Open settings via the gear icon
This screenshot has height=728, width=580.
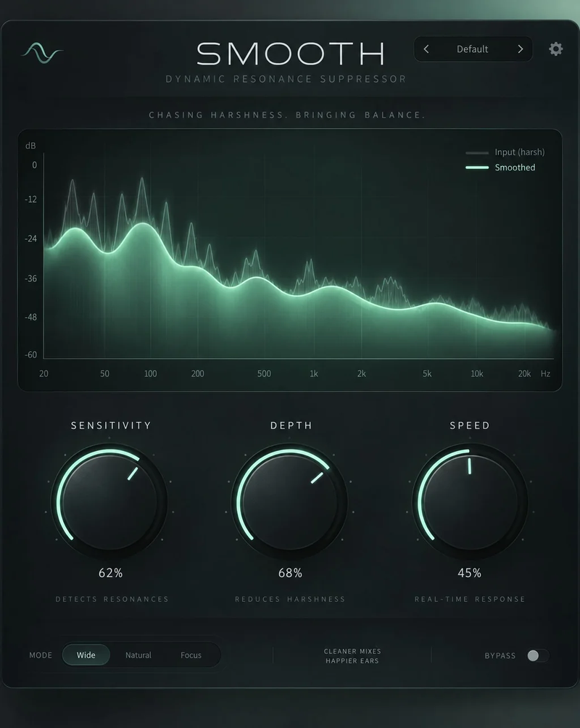[555, 49]
